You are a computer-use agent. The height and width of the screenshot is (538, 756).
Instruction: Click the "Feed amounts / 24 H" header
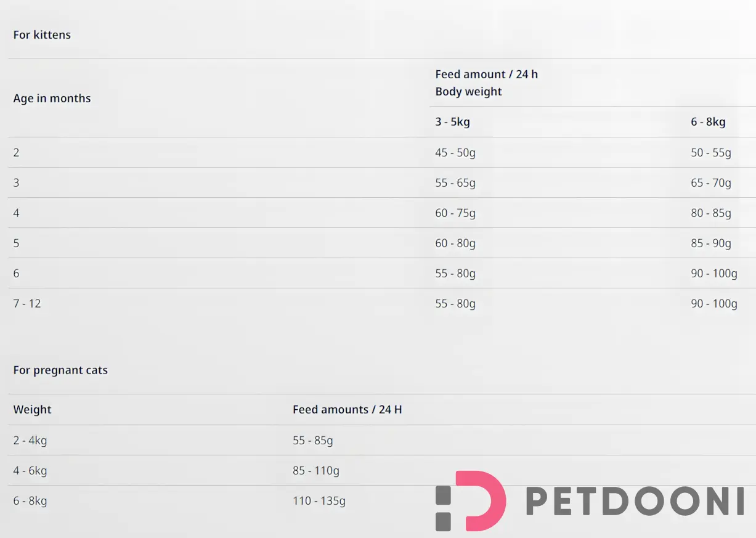347,410
